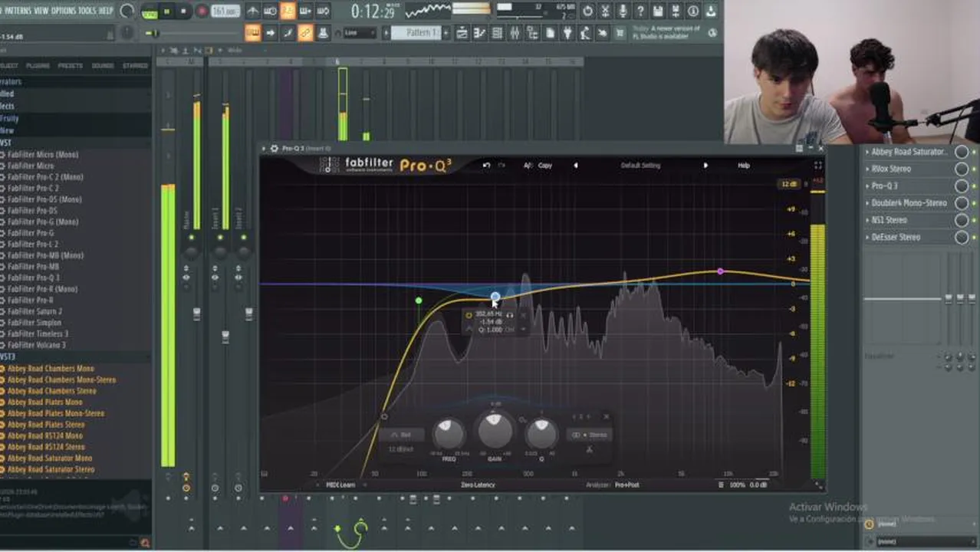
Task: Click the Q knob in Pro-Q 3
Action: coord(541,435)
